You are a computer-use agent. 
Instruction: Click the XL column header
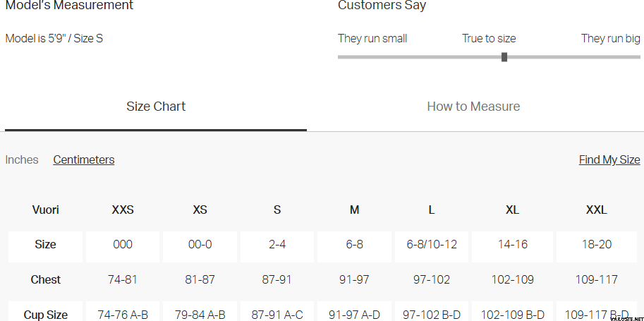pyautogui.click(x=512, y=210)
